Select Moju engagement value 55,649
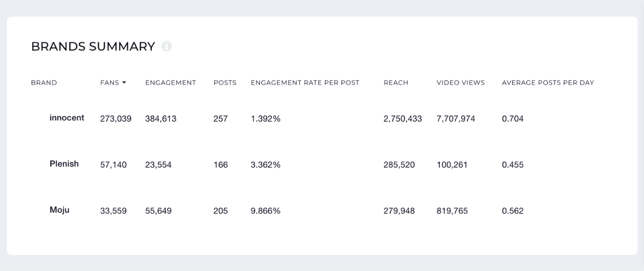Viewport: 644px width, 271px height. (x=159, y=211)
